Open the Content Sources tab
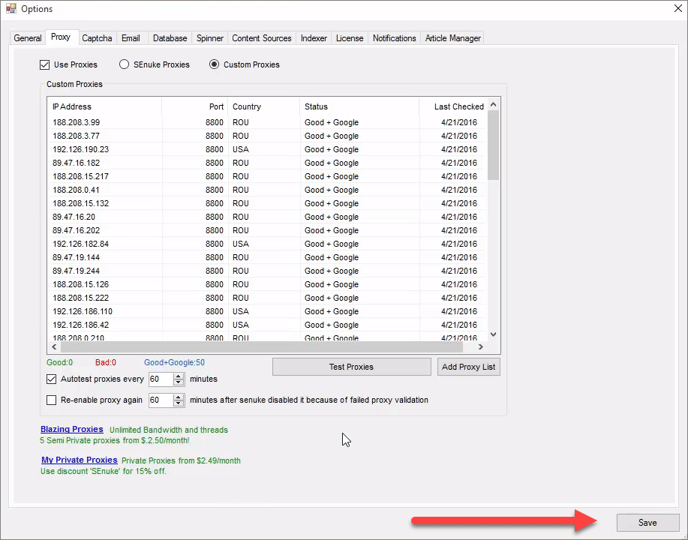 262,38
